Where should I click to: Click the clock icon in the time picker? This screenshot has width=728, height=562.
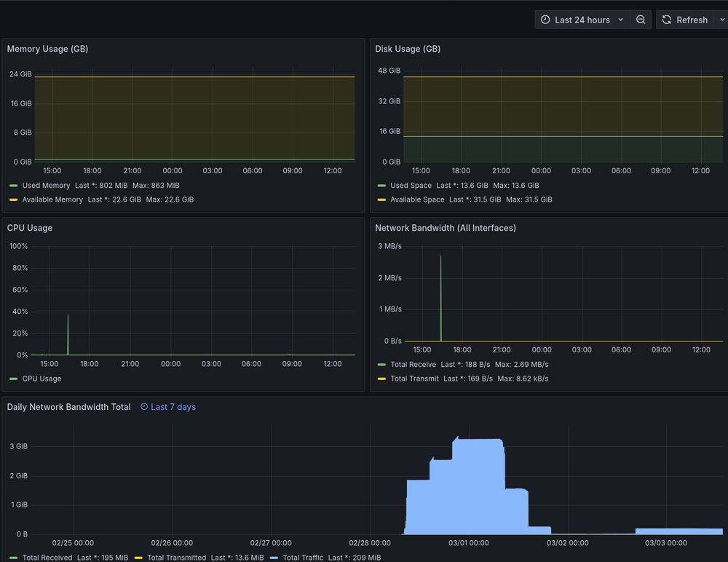[545, 20]
